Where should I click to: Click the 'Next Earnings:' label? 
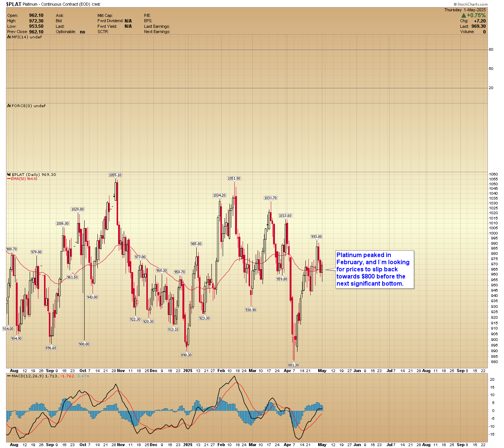click(x=157, y=32)
